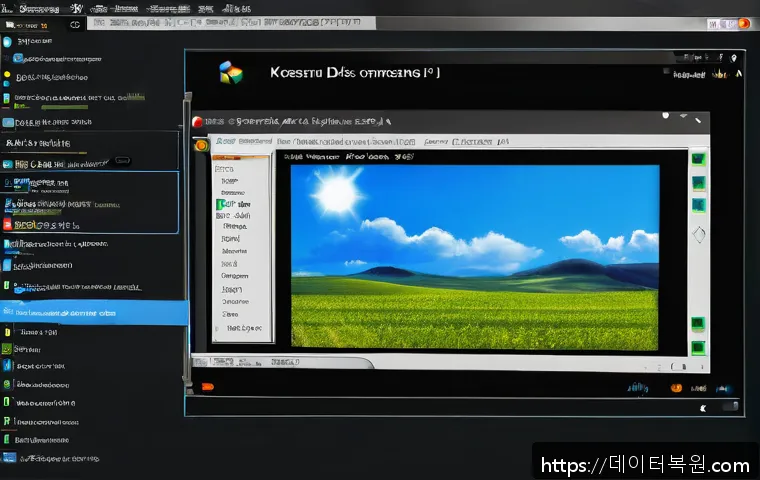The width and height of the screenshot is (760, 480).
Task: Click the yellow circle icon in the left sidebar
Action: click(7, 75)
